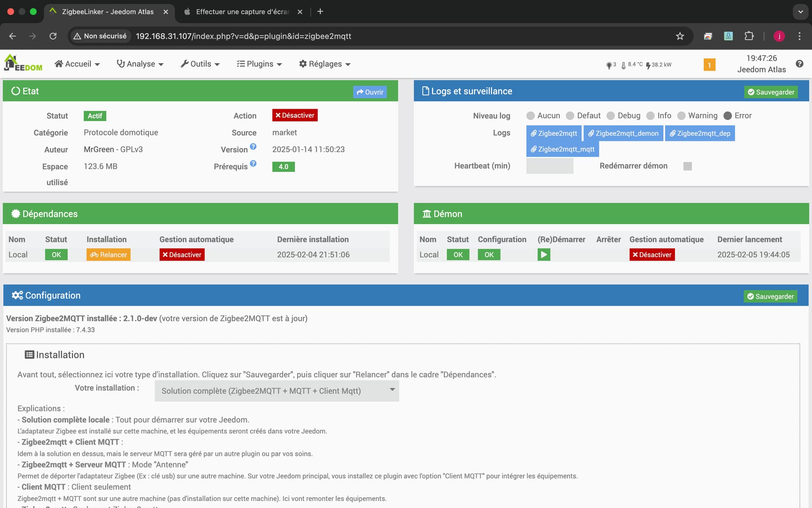812x508 pixels.
Task: Save the Configuration section
Action: pos(771,296)
